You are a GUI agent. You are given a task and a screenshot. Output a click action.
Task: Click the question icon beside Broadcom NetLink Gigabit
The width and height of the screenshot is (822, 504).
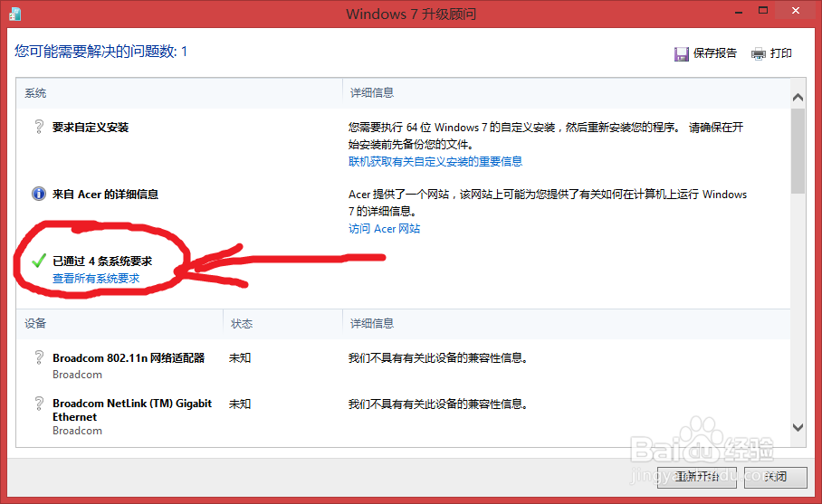(39, 404)
